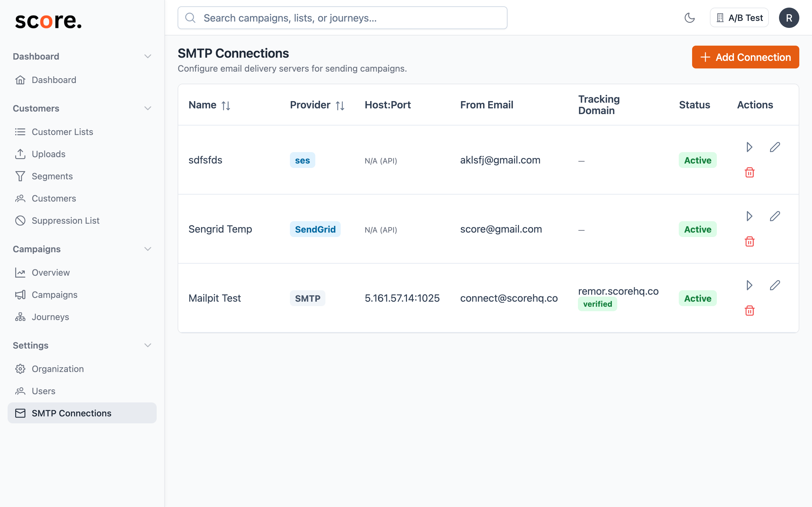The image size is (812, 507).
Task: Edit the Sengrid Temp connection
Action: click(776, 216)
